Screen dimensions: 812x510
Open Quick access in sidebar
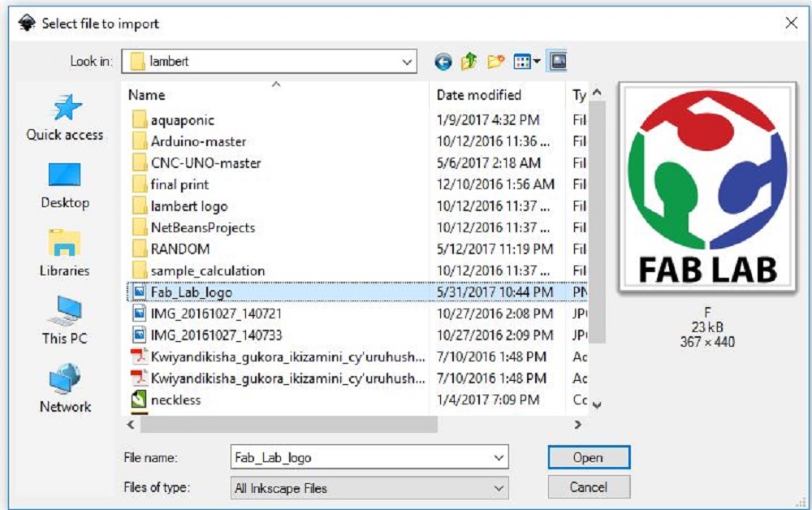(65, 118)
